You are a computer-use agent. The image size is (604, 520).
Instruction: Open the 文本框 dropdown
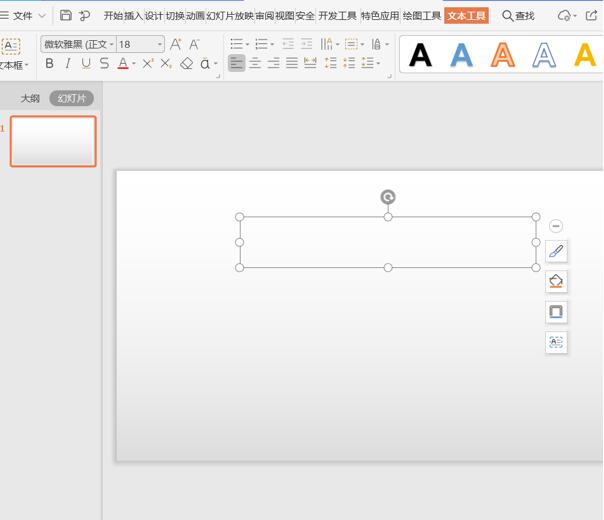click(14, 65)
